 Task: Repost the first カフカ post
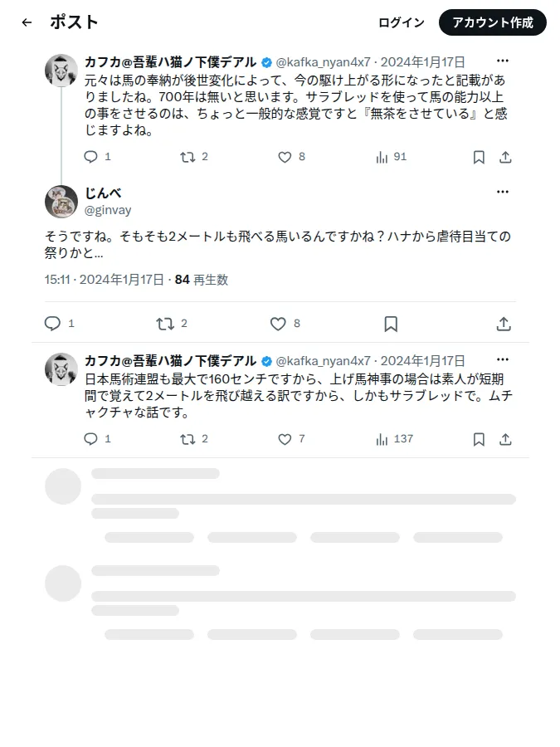click(194, 157)
